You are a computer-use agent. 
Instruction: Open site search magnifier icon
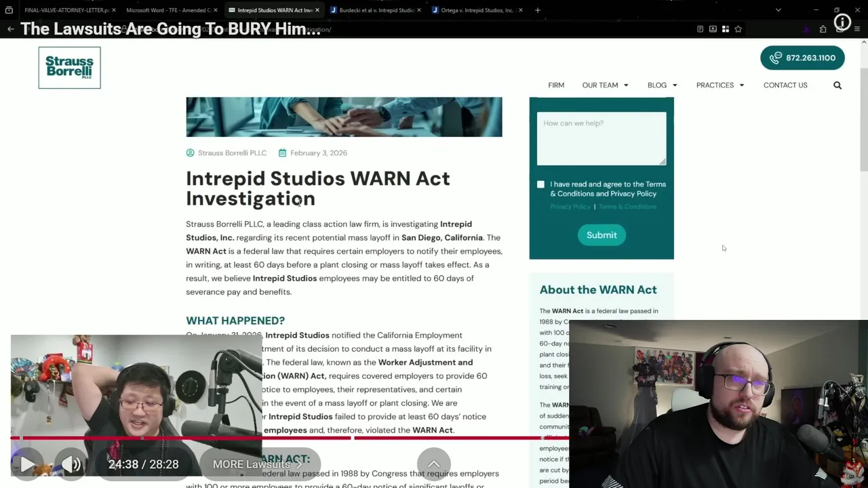coord(837,85)
